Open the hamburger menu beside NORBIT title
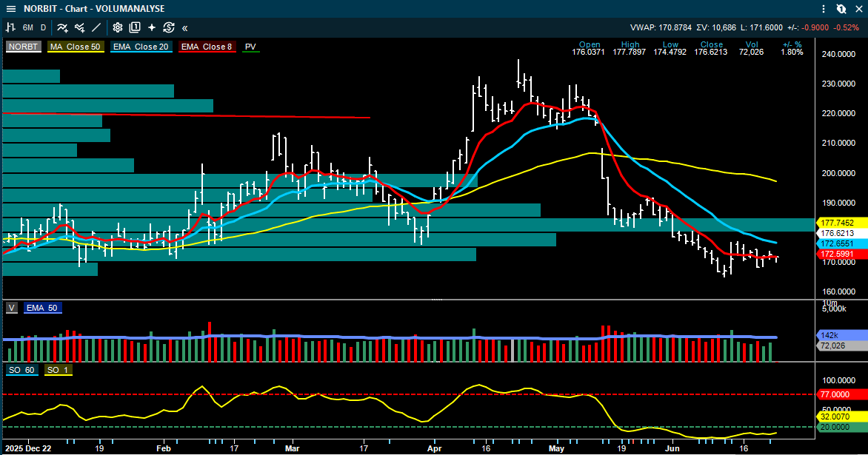This screenshot has height=455, width=868. click(10, 9)
